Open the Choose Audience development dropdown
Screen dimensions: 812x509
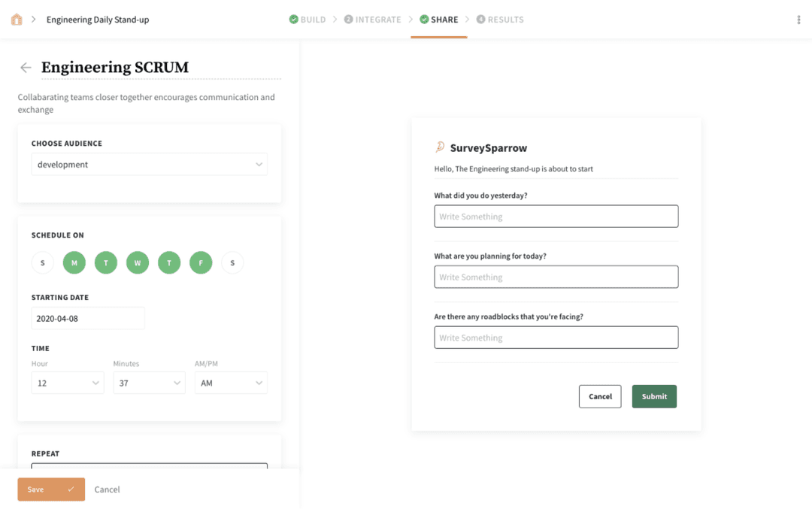coord(149,164)
